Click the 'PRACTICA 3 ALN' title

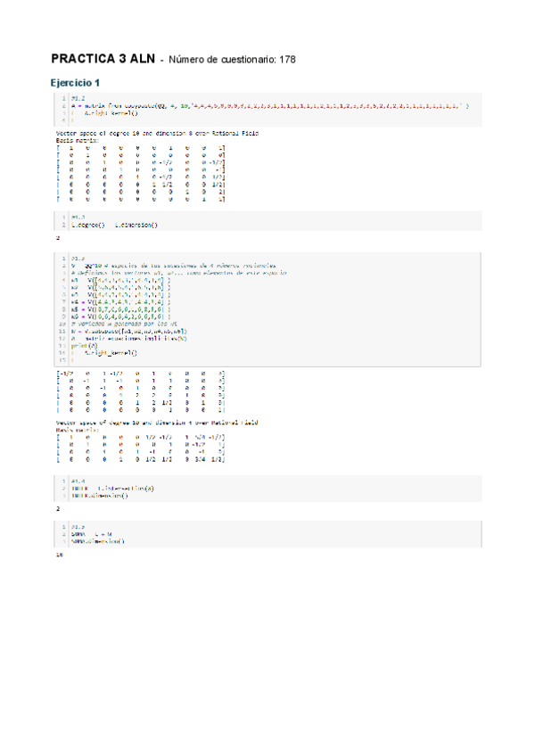click(x=103, y=59)
